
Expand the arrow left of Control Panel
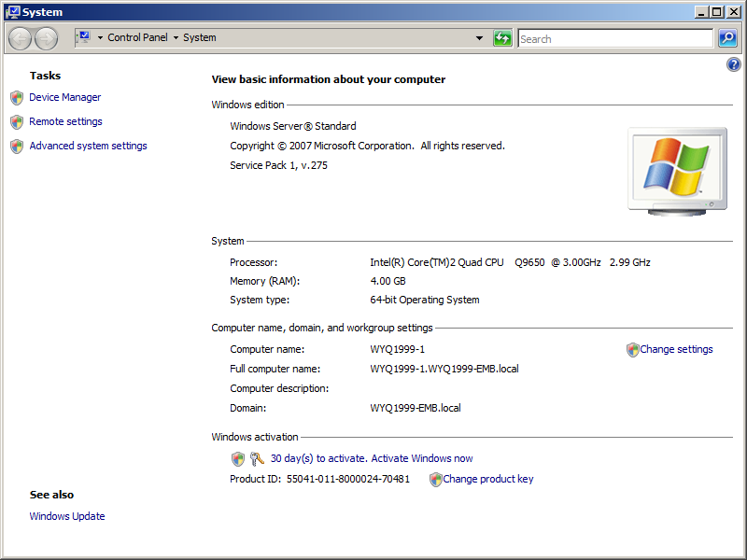pyautogui.click(x=100, y=38)
